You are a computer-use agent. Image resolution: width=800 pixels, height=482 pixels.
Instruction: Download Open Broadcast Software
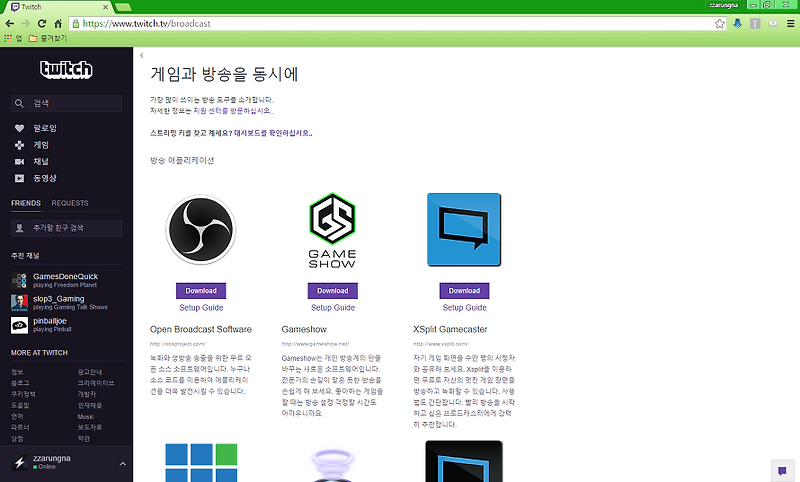coord(201,291)
